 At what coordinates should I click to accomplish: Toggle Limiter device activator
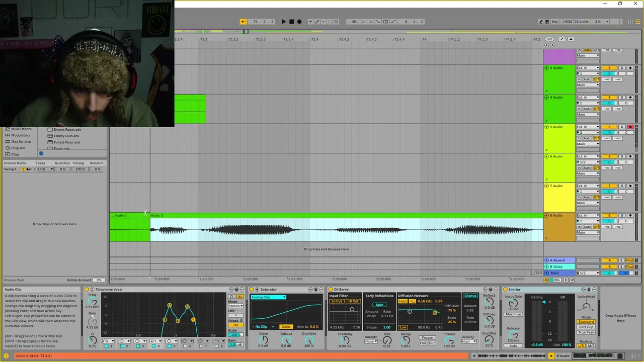[x=505, y=290]
